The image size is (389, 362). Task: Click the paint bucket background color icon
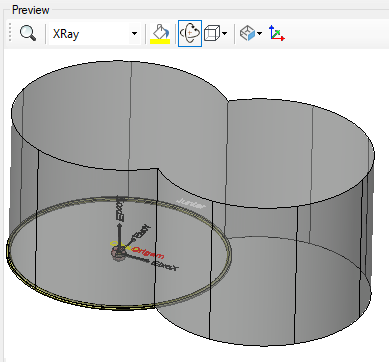pos(160,31)
